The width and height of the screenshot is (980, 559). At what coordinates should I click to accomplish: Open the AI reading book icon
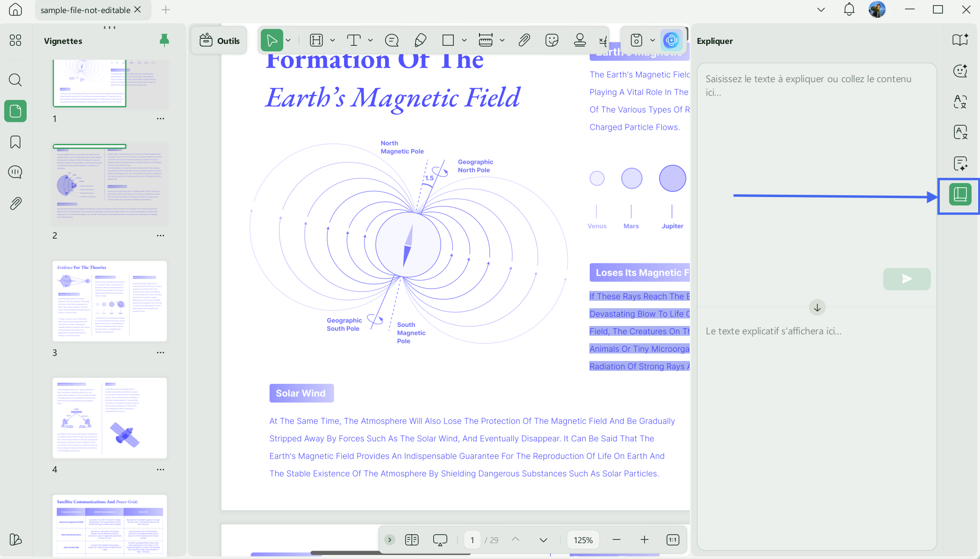coord(960,40)
